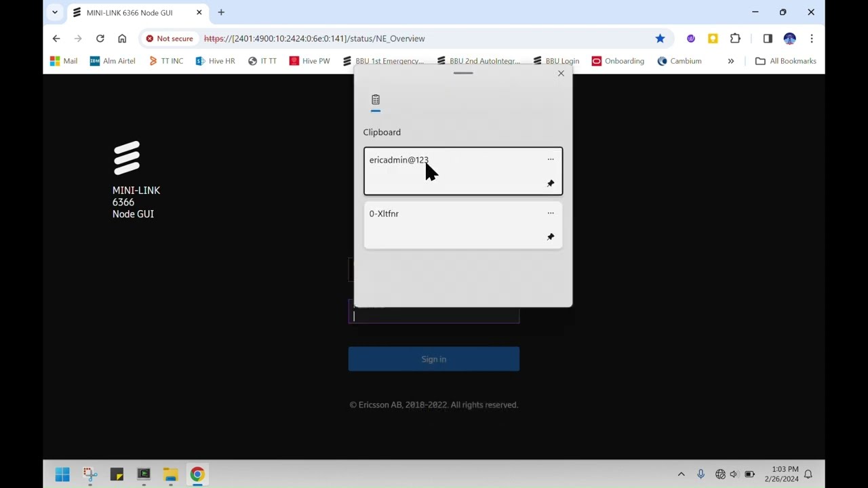Open more options for ericadmin@123 entry
Image resolution: width=868 pixels, height=488 pixels.
pos(551,159)
